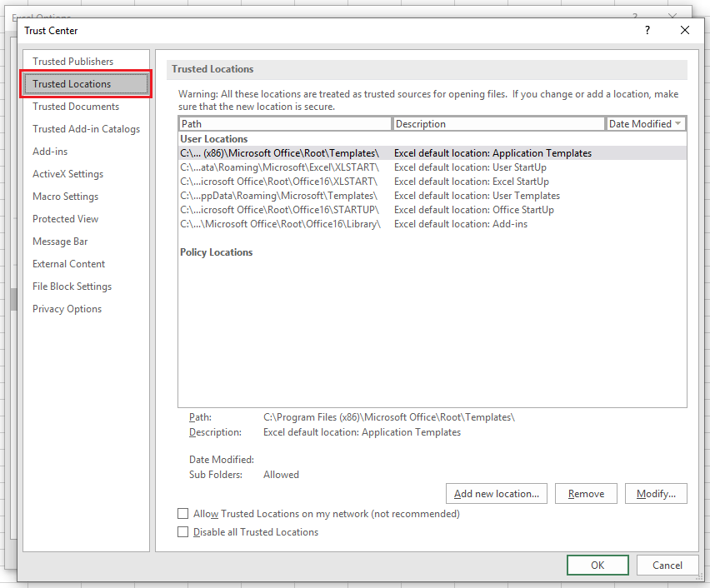Sort list by Description column header
This screenshot has height=588, width=710.
click(x=499, y=124)
